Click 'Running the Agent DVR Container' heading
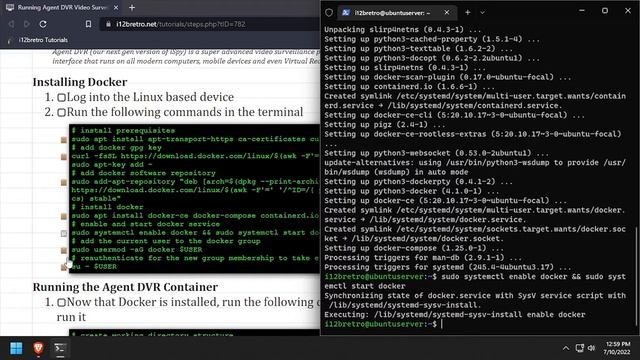Viewport: 640px width, 360px height. 125,287
